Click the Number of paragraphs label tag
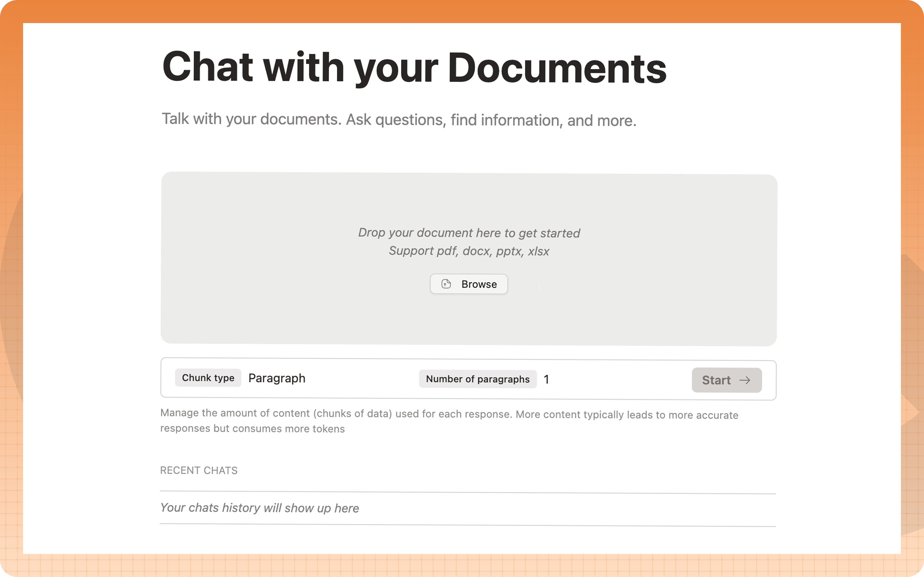 point(478,379)
